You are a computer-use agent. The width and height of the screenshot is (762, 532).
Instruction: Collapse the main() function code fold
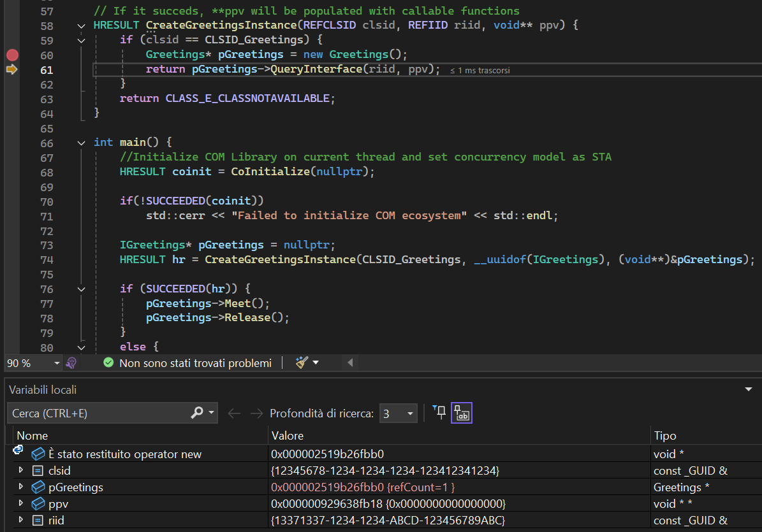pos(80,143)
